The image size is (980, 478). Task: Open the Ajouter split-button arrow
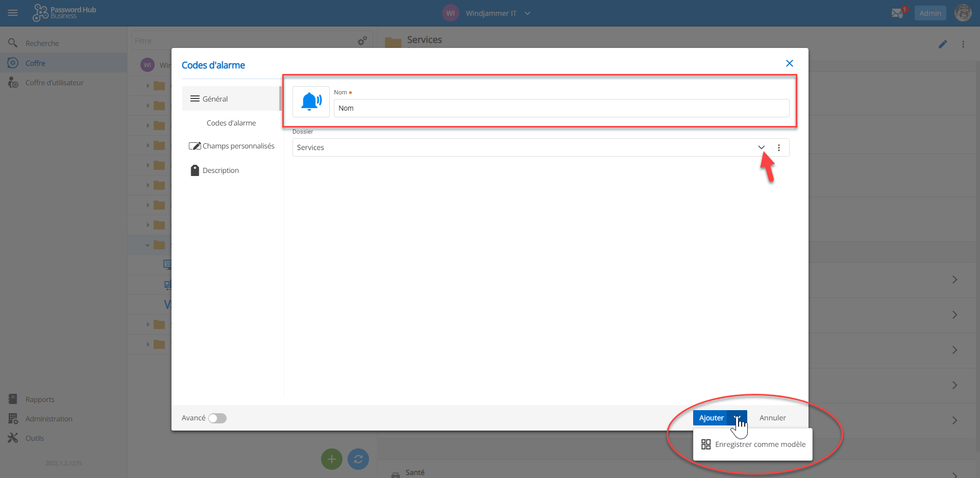[x=737, y=418]
